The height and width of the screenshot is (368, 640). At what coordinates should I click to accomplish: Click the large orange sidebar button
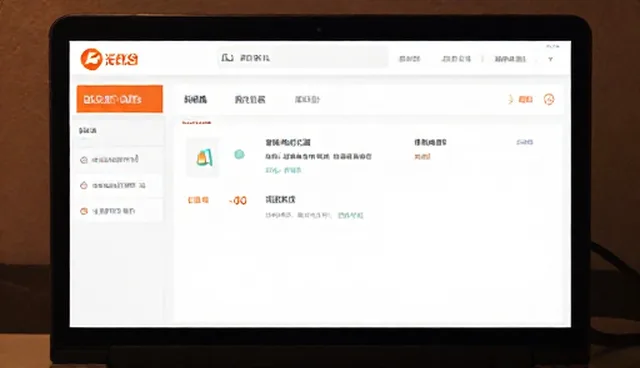click(x=120, y=99)
